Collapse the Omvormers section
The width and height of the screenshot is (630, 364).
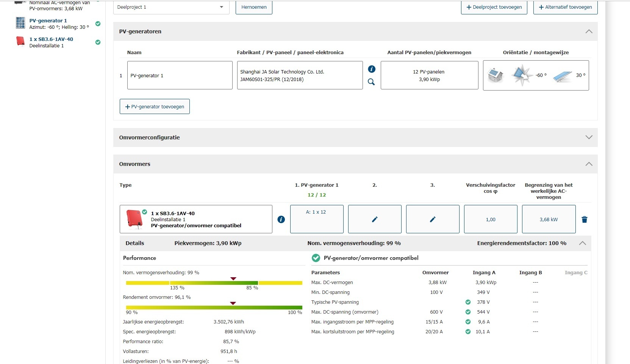tap(589, 164)
